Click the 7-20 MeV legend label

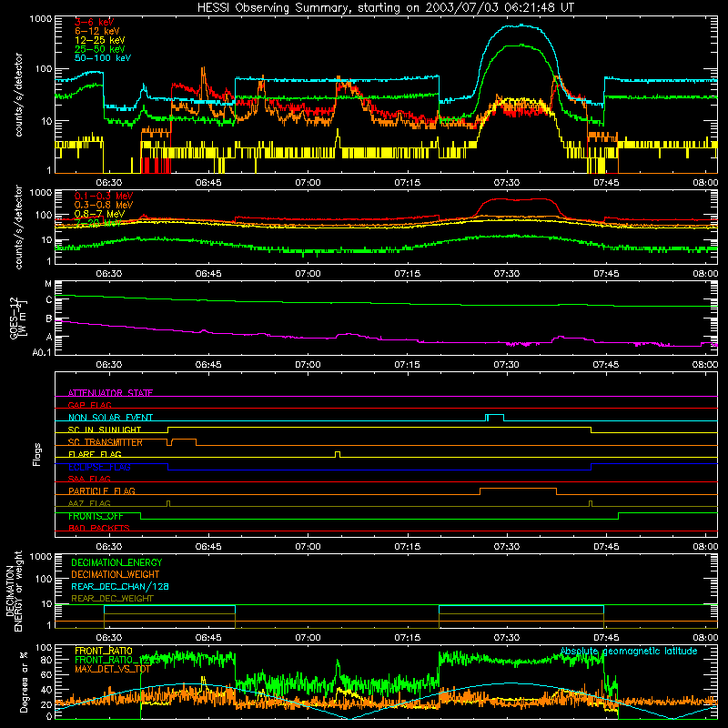pyautogui.click(x=98, y=223)
